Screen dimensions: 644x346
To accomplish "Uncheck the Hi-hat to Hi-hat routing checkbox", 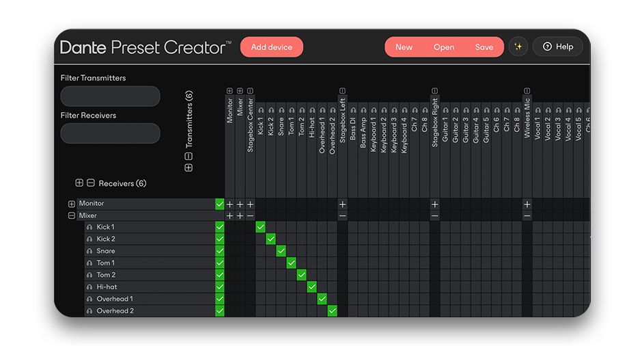I will click(311, 287).
